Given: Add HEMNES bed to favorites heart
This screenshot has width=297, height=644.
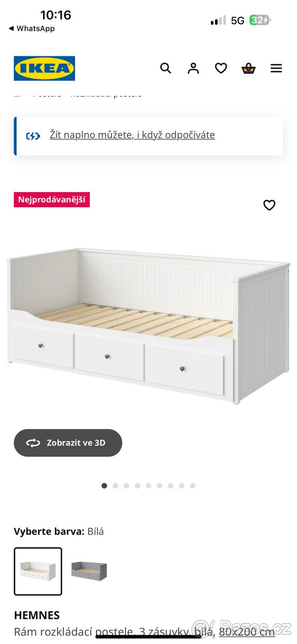Looking at the screenshot, I should (269, 205).
